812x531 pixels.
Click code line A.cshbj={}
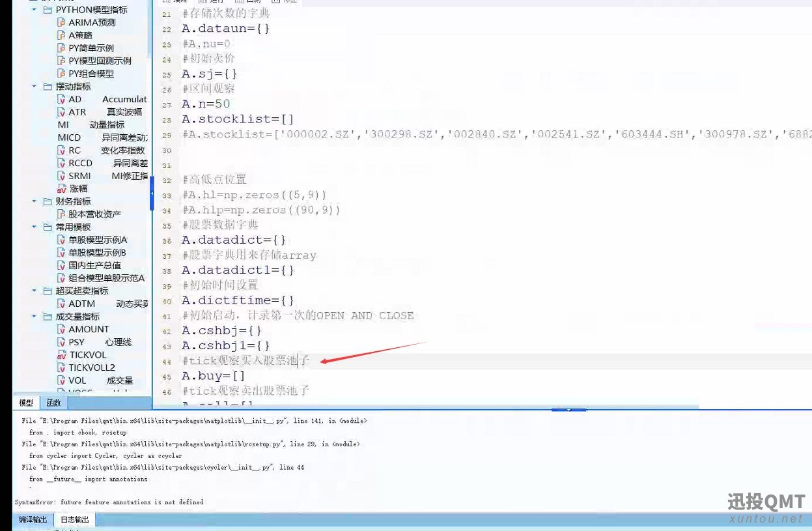tap(221, 330)
